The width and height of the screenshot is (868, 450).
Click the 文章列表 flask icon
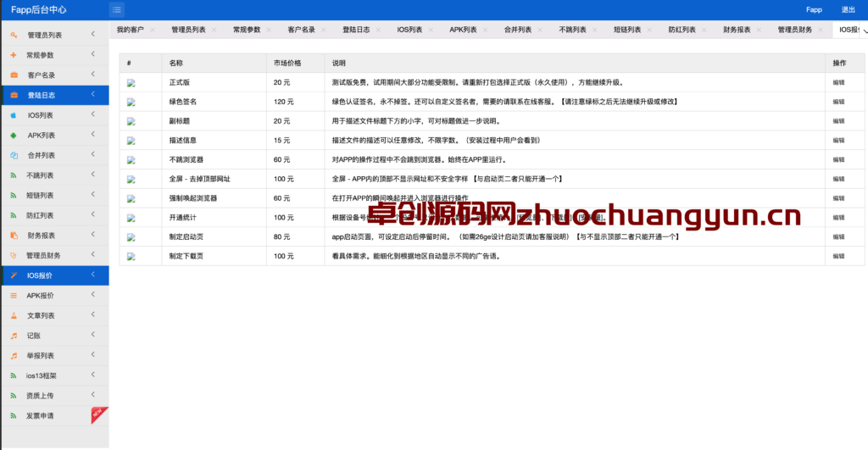coord(14,315)
